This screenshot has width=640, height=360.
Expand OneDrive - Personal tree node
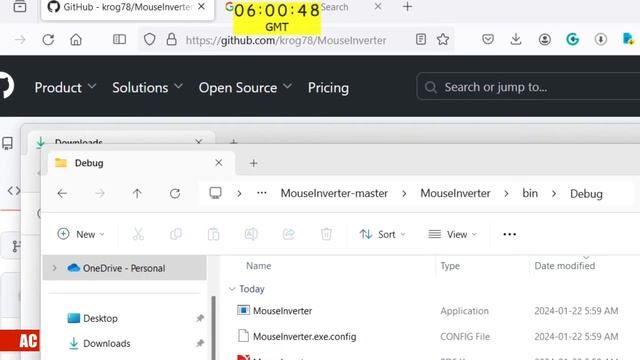tap(54, 268)
